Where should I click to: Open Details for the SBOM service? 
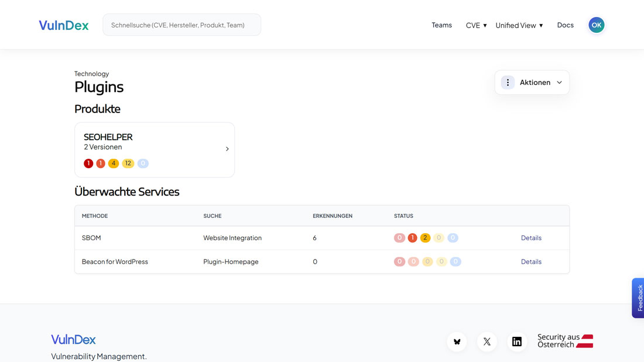point(531,238)
